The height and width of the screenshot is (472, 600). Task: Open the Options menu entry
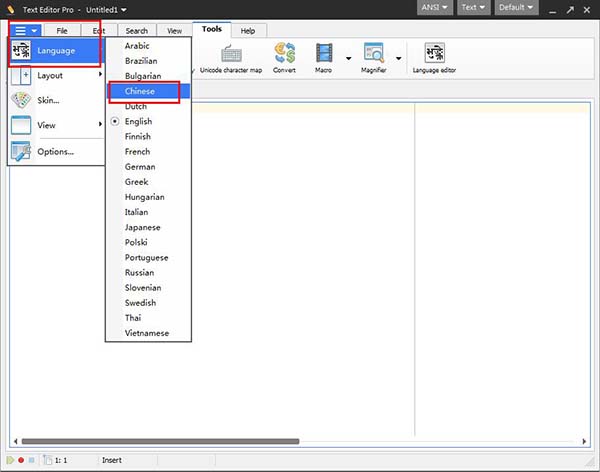click(56, 151)
